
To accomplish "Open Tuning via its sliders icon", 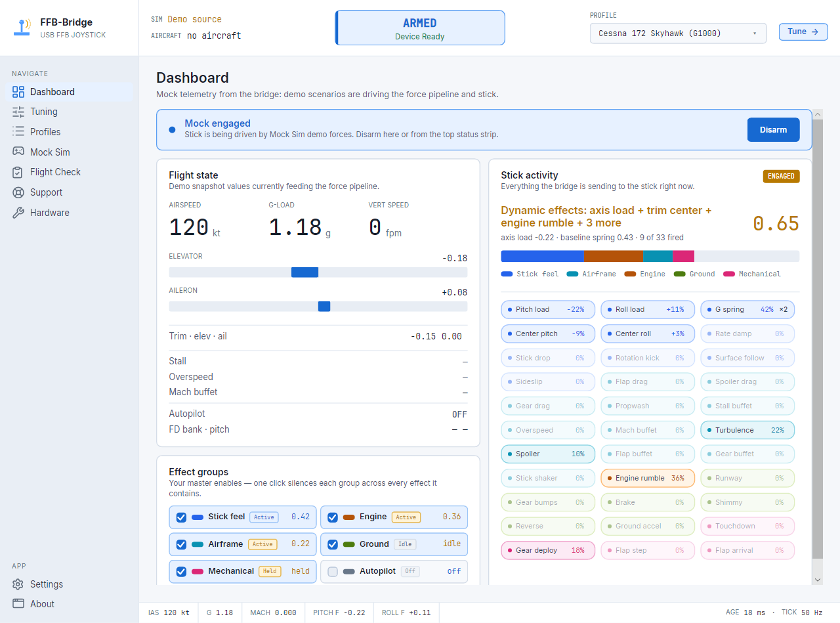I will point(18,112).
